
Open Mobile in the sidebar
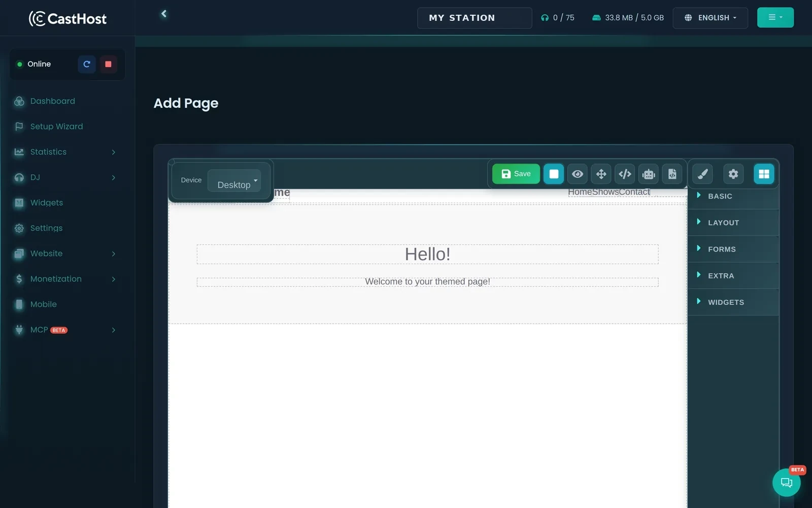pyautogui.click(x=67, y=304)
